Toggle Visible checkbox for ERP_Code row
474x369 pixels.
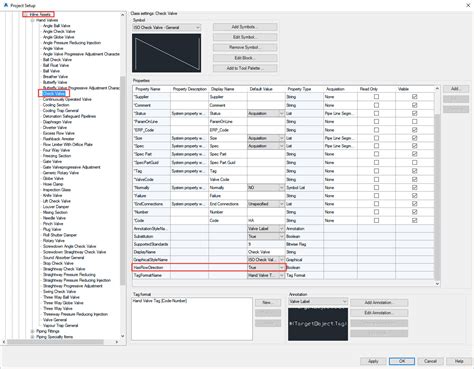click(x=414, y=130)
